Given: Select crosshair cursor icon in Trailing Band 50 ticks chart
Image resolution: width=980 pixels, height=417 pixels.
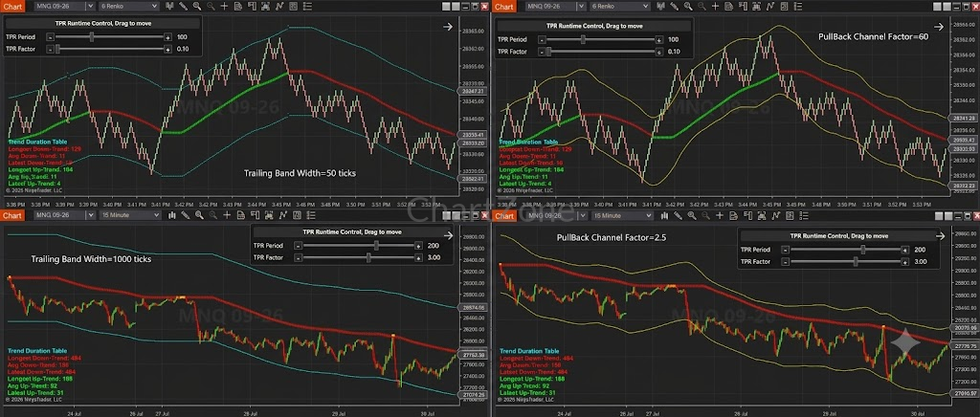Looking at the screenshot, I should [224, 7].
